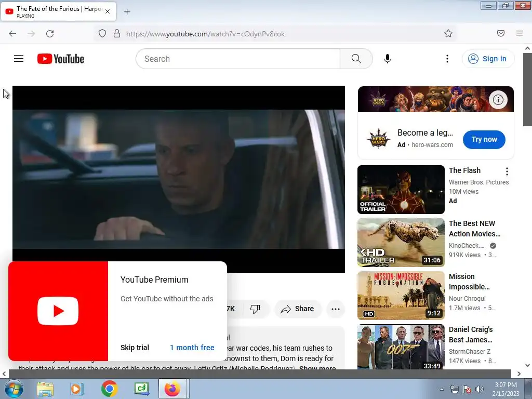Click Try now on Hero Wars ad
532x399 pixels.
click(x=484, y=139)
